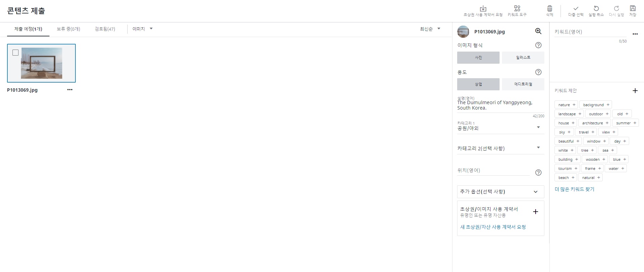Add the 'old' keyword suggestion

click(622, 114)
